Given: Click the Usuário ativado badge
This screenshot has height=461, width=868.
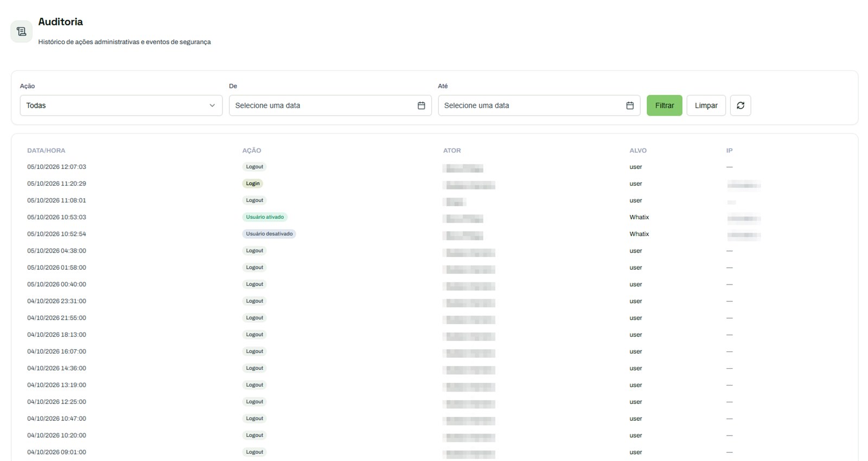Looking at the screenshot, I should [x=265, y=217].
